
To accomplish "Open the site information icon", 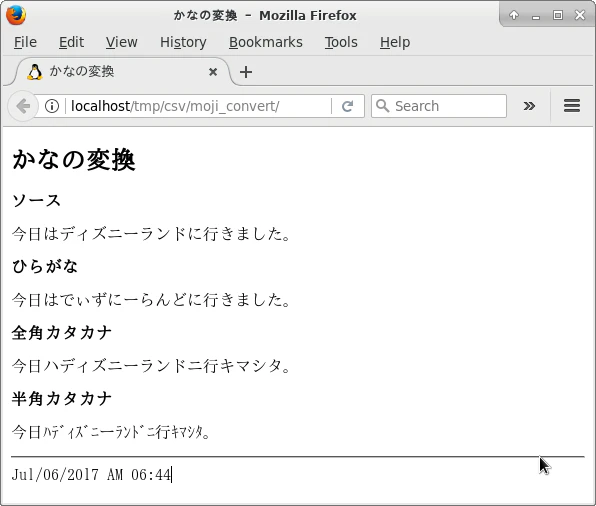I will (52, 106).
